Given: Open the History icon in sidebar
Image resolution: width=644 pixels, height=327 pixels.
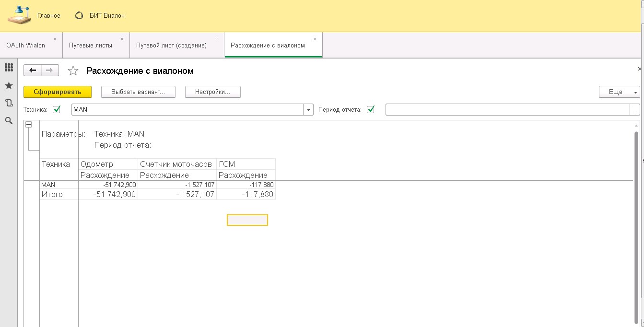Looking at the screenshot, I should tap(9, 103).
